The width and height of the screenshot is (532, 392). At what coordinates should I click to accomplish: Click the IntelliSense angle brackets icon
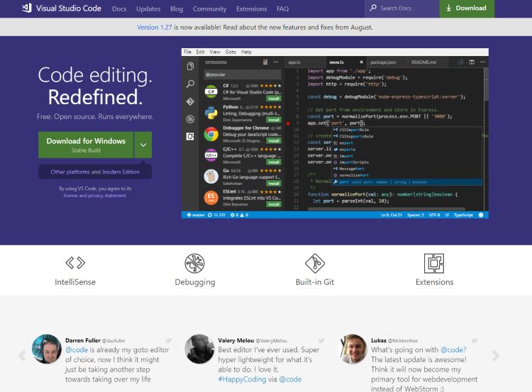tap(75, 263)
